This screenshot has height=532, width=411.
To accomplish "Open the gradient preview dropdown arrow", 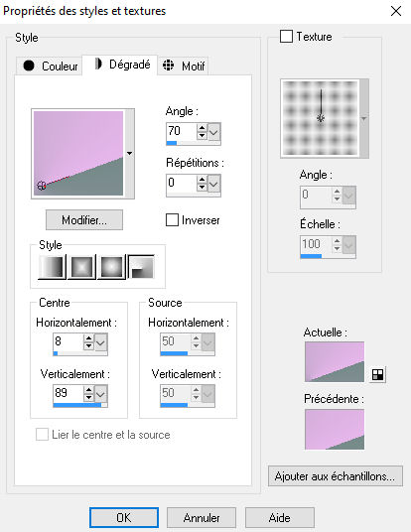I will 129,154.
